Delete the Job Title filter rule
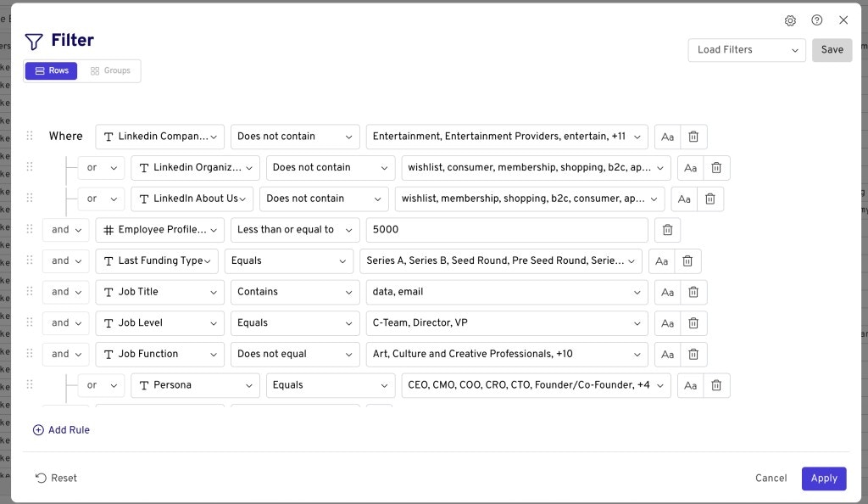 pos(693,292)
